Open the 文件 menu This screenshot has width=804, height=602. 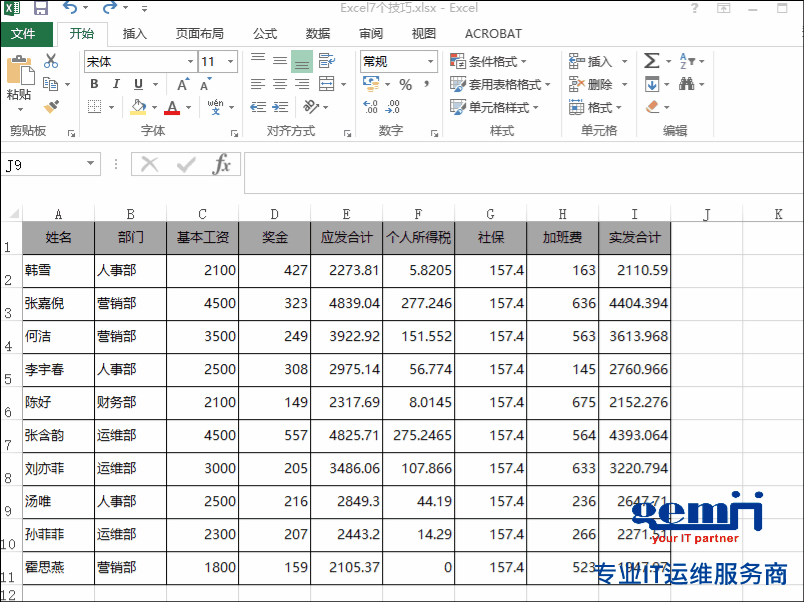[23, 34]
